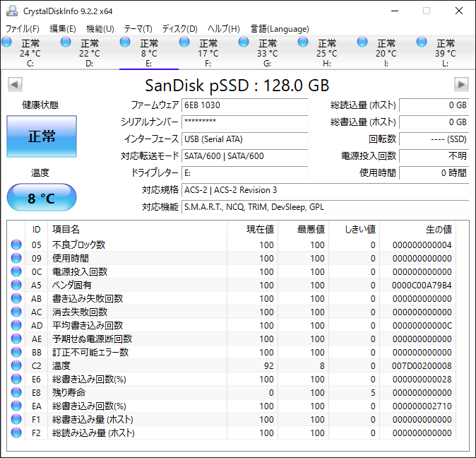Click status dot for C2 温度
The height and width of the screenshot is (458, 476).
coord(16,365)
